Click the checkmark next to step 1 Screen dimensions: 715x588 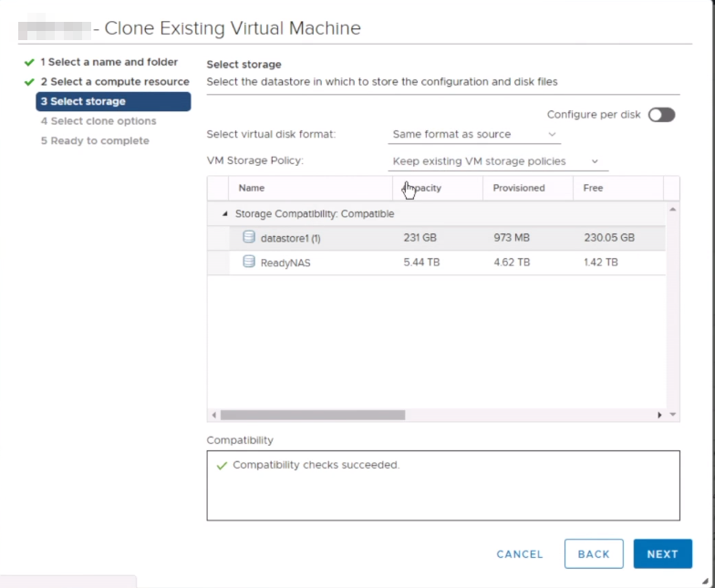tap(29, 62)
